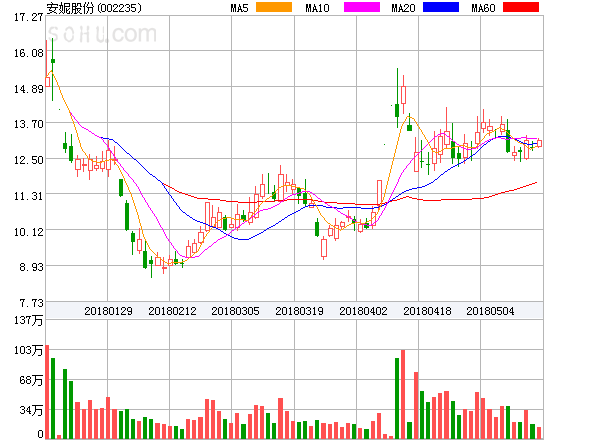Click the MA60 legend label

click(x=483, y=8)
